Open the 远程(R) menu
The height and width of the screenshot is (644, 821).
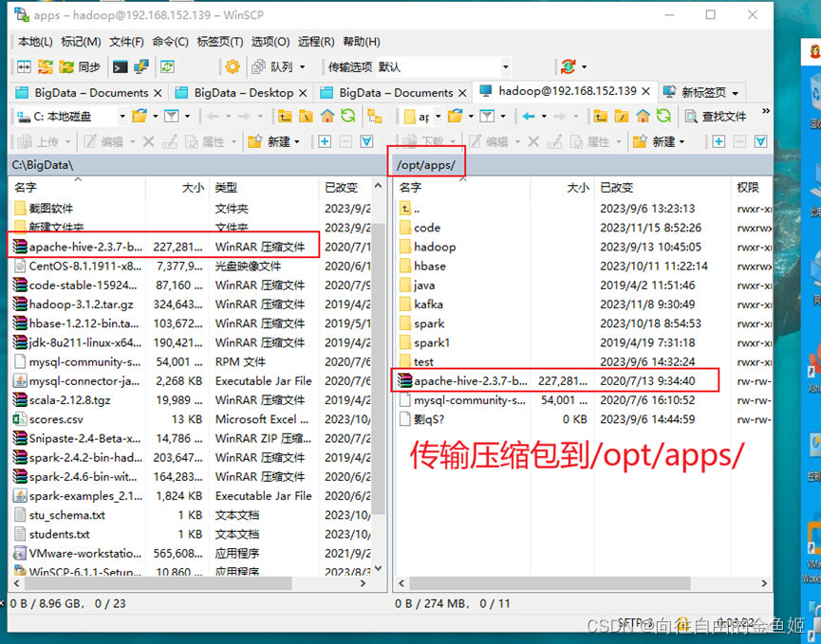coord(316,42)
